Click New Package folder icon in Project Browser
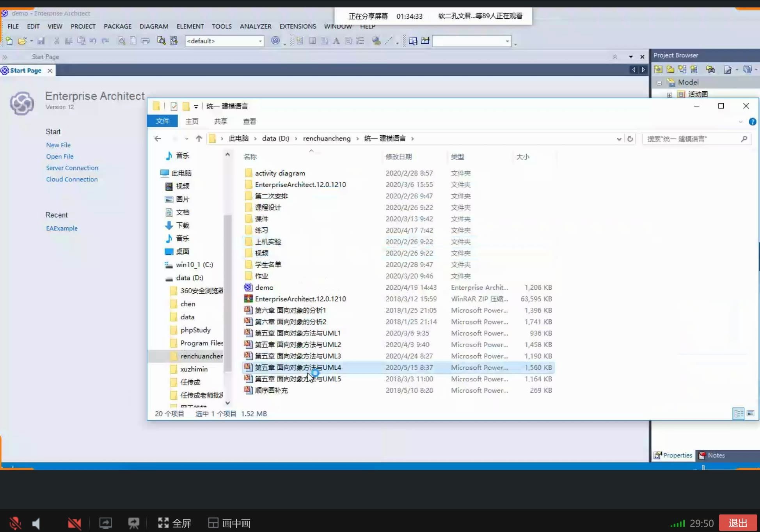 click(x=670, y=69)
